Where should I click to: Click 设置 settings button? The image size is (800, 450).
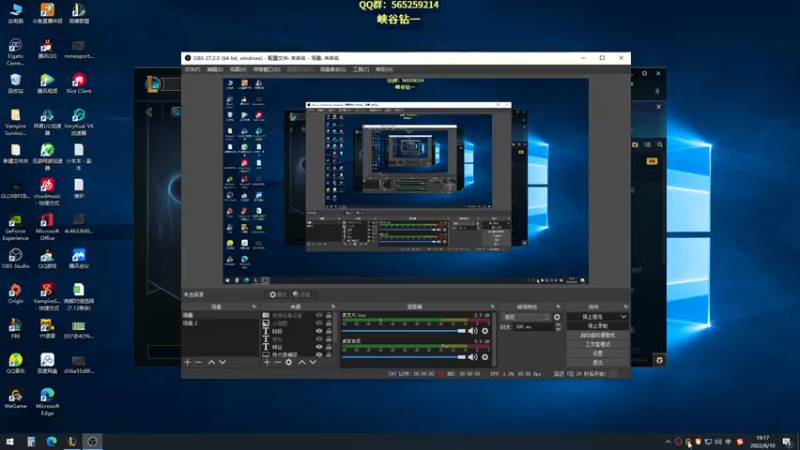pyautogui.click(x=597, y=354)
